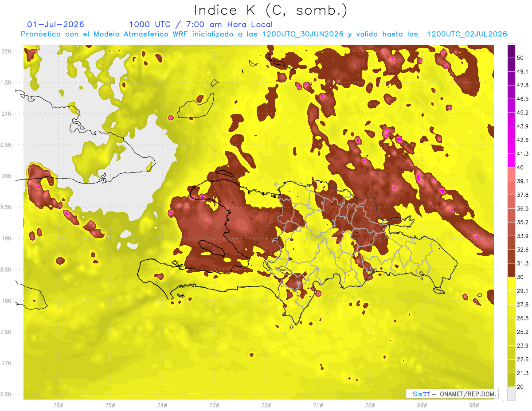Click longitude label "75W"
This screenshot has width=532, height=411.
(x=110, y=405)
